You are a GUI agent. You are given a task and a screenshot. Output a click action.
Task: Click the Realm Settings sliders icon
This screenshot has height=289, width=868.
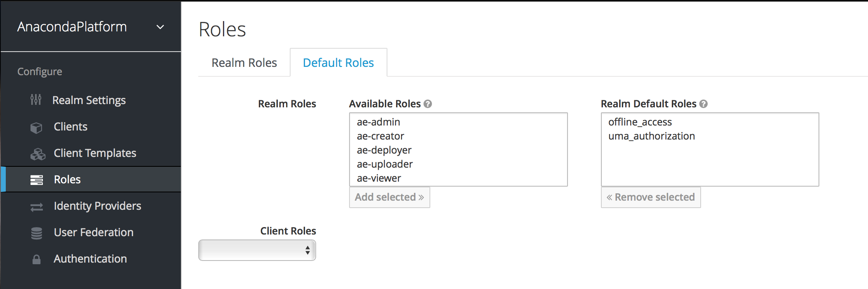tap(36, 100)
